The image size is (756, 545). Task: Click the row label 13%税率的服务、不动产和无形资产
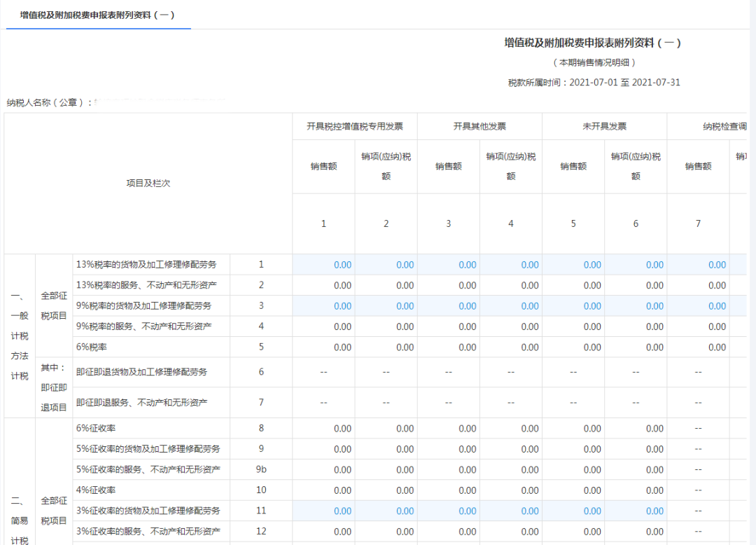click(x=146, y=285)
